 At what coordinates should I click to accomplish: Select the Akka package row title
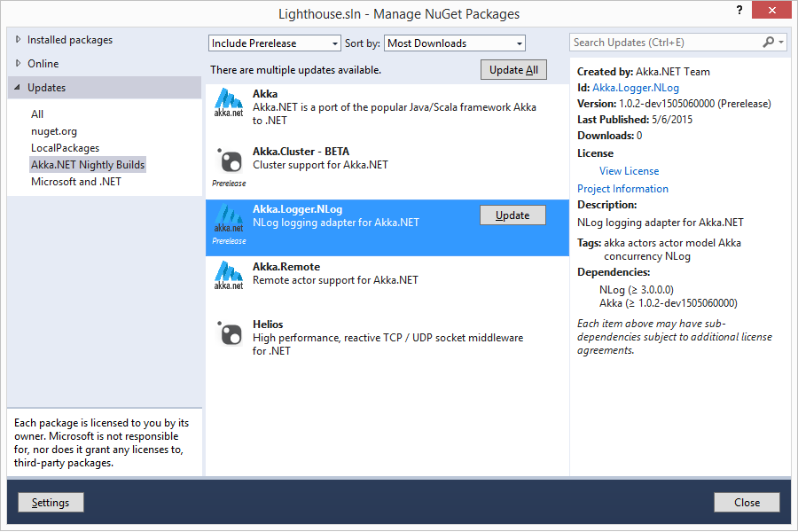point(265,94)
